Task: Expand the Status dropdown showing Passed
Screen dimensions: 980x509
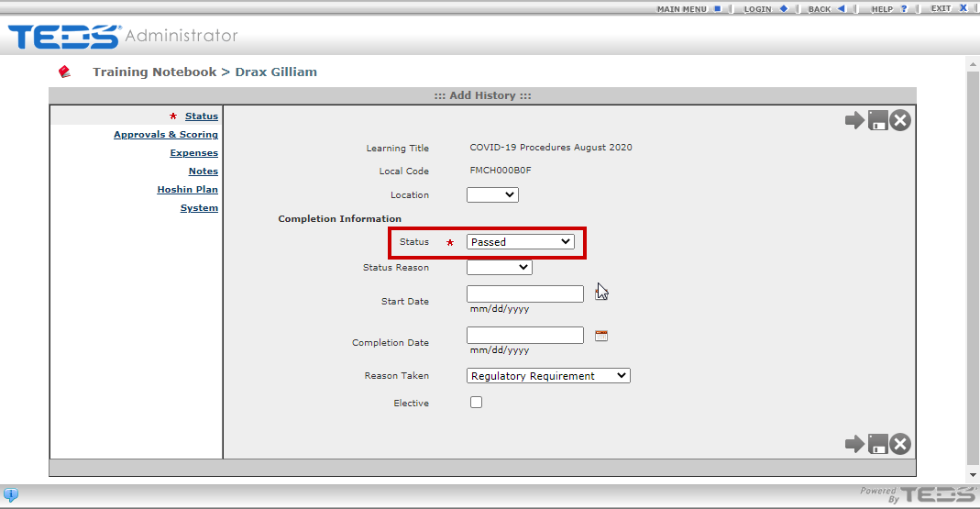Action: click(x=520, y=242)
